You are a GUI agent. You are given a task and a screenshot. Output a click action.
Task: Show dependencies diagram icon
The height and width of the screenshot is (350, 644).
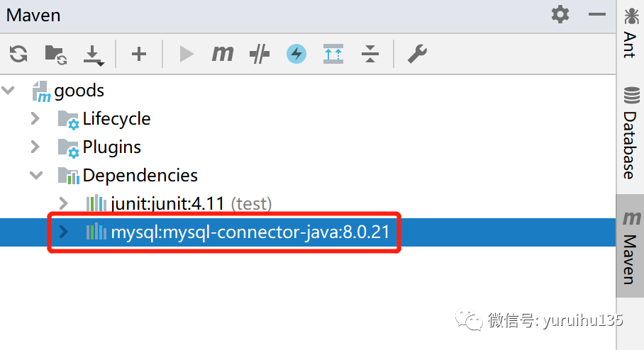[333, 54]
